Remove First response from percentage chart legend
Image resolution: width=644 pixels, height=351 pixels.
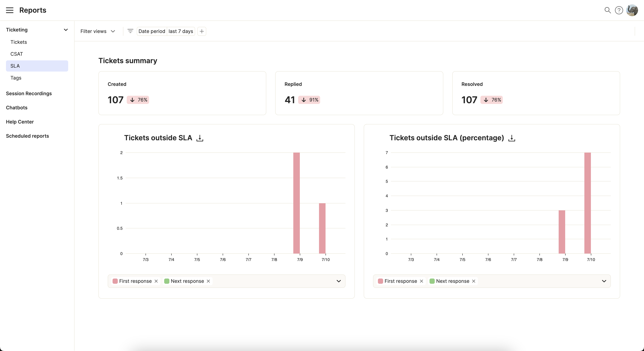click(422, 281)
